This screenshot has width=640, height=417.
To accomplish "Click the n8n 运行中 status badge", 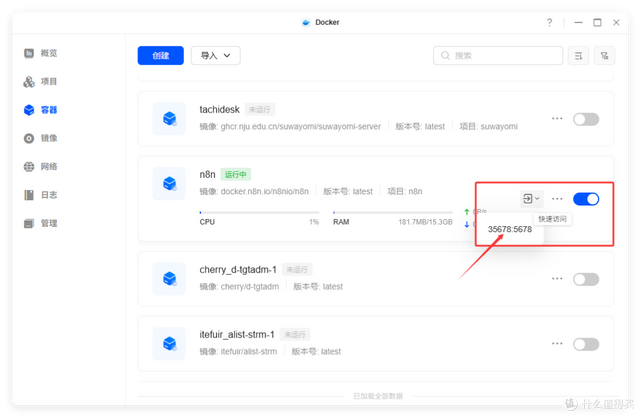I will pyautogui.click(x=236, y=175).
